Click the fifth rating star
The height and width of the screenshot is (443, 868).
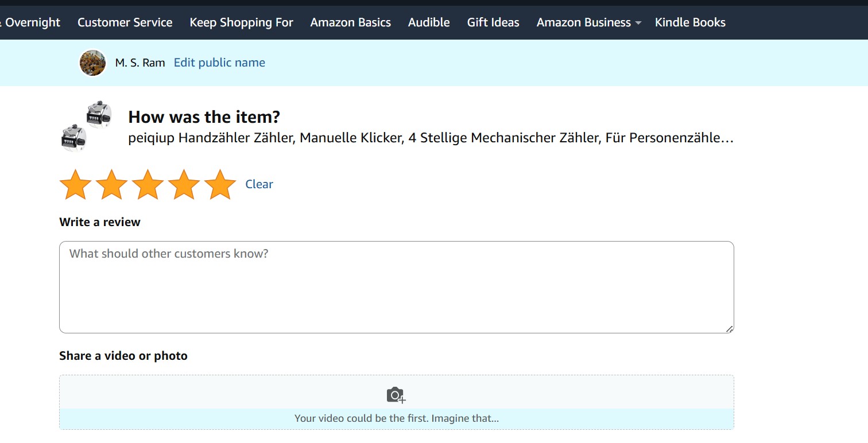coord(220,185)
